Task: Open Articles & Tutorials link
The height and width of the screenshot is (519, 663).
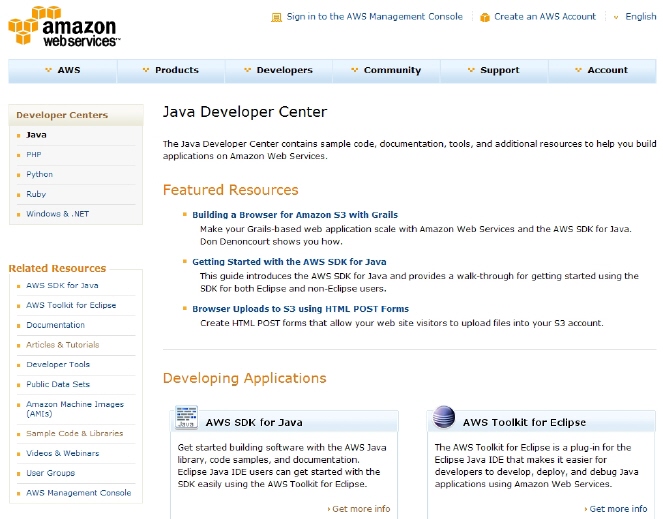Action: 63,345
